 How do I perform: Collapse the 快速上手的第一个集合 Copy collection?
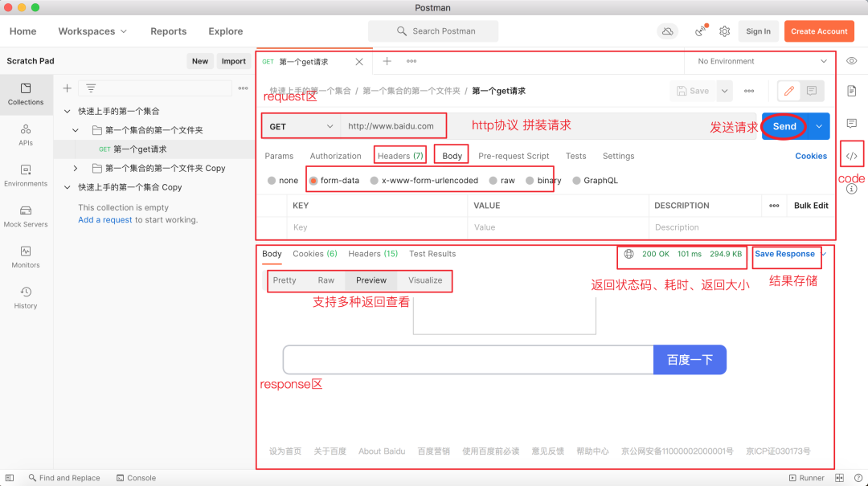point(67,187)
